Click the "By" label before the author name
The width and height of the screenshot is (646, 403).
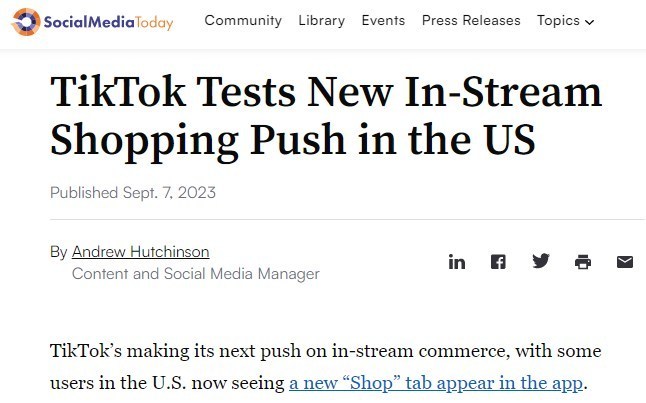point(59,252)
